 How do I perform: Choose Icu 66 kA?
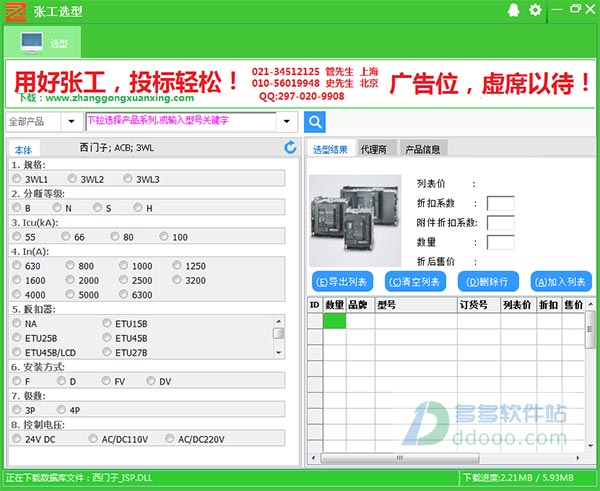pos(66,236)
